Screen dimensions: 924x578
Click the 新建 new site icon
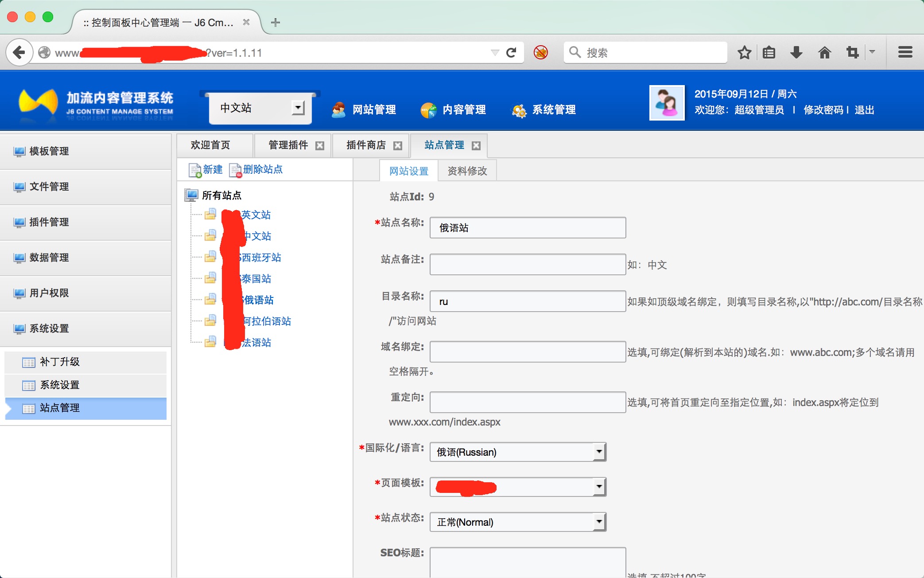point(195,170)
